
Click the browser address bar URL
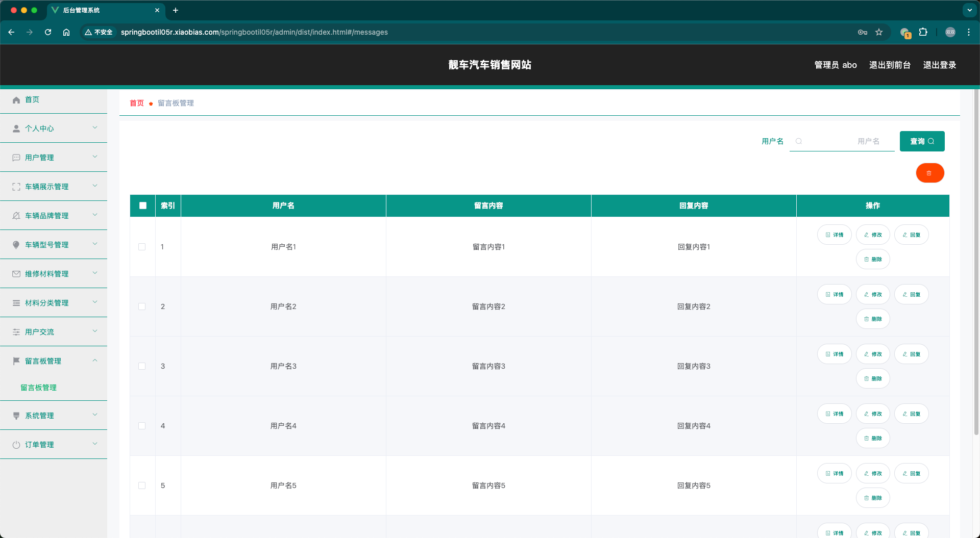tap(254, 32)
